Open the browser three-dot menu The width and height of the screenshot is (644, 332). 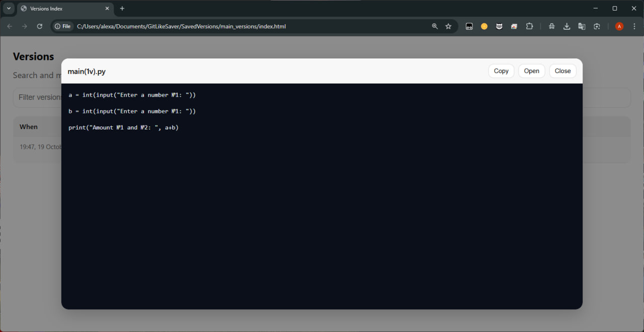(634, 26)
